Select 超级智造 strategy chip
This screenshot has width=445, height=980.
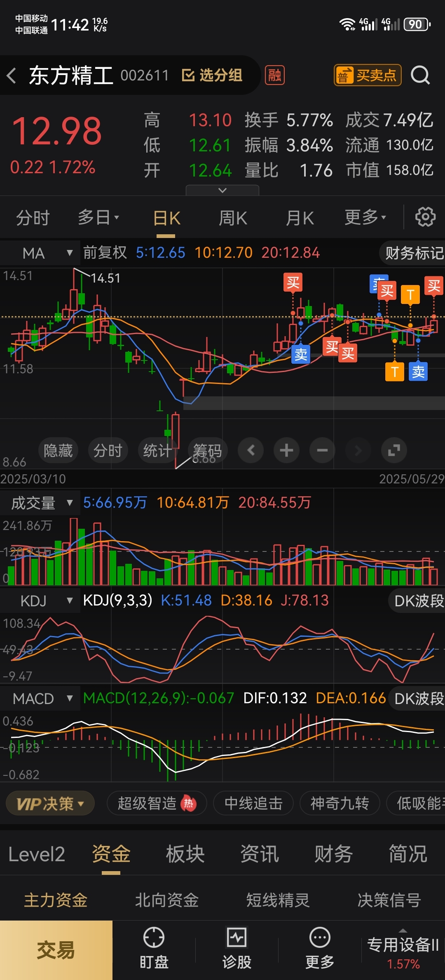[157, 803]
